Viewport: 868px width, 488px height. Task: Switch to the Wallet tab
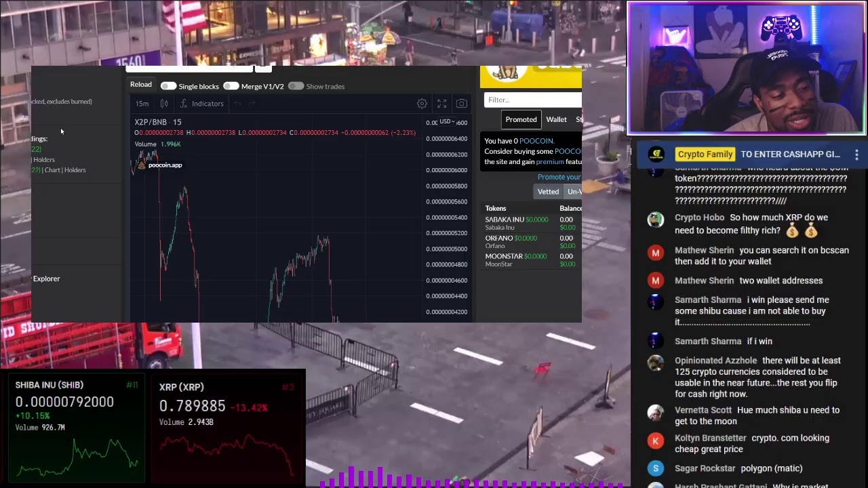pyautogui.click(x=556, y=119)
